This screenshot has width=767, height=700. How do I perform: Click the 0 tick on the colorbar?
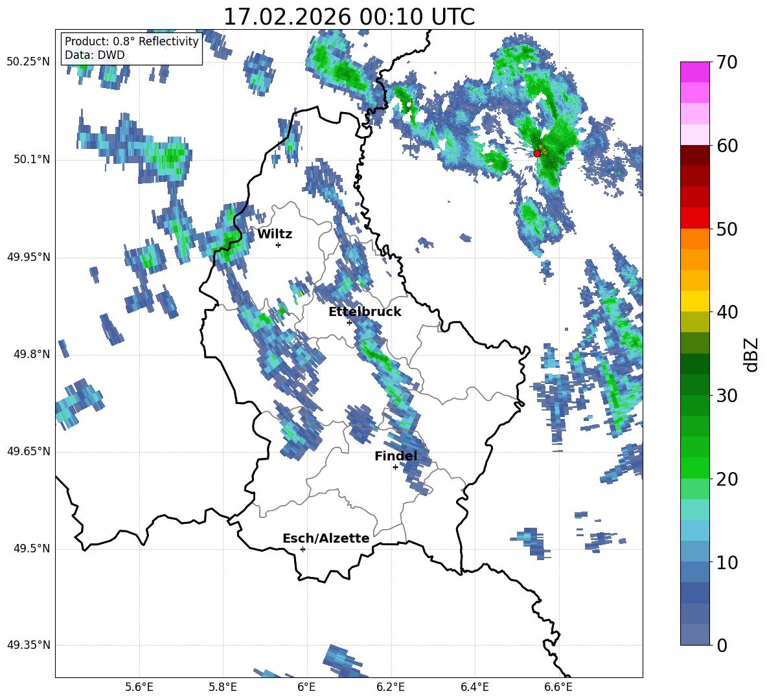(722, 645)
